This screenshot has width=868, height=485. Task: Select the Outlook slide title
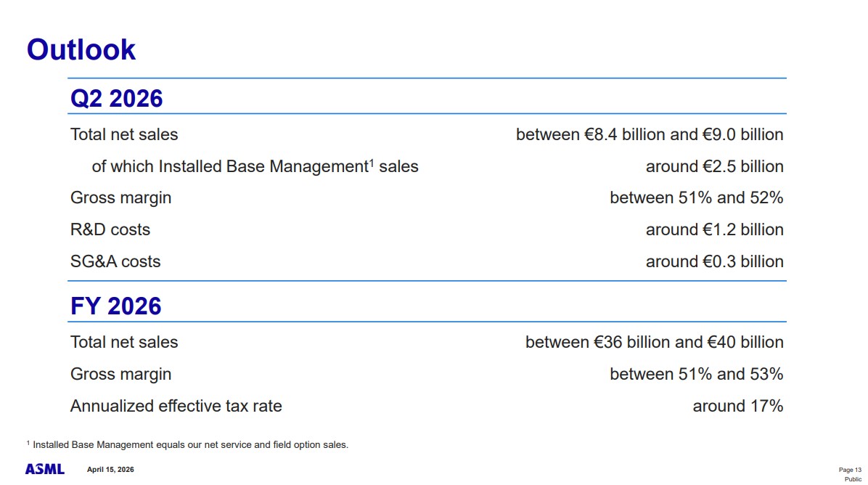(81, 50)
